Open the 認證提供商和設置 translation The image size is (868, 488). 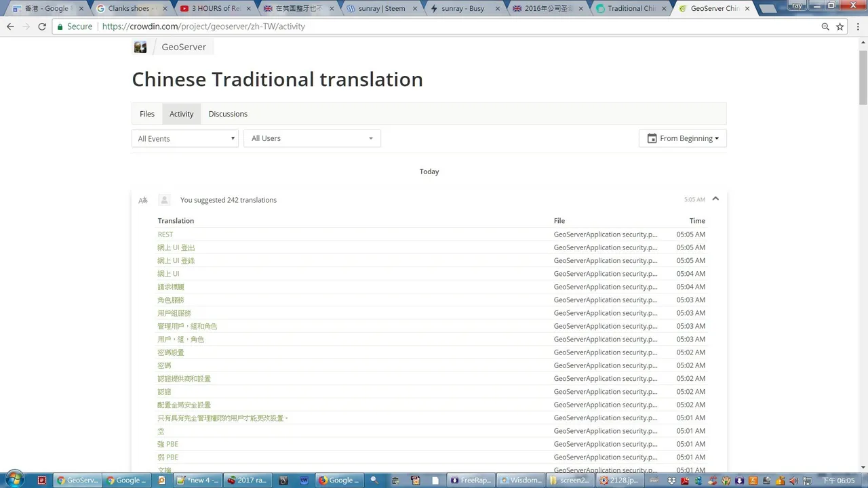(x=184, y=378)
